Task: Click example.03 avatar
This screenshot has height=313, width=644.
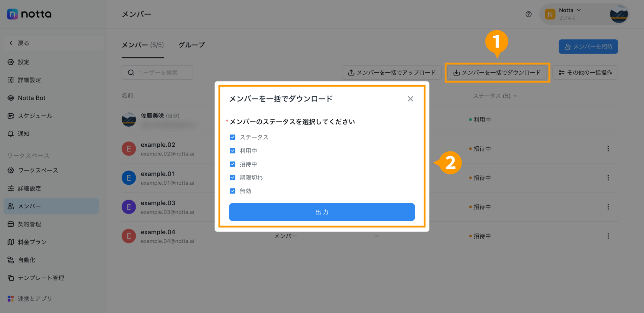Action: 129,207
